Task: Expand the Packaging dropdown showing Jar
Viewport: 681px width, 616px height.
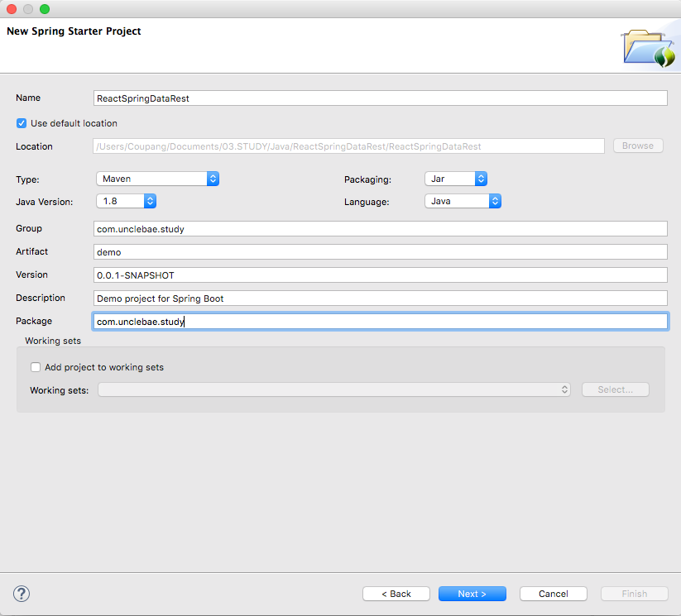Action: [455, 179]
